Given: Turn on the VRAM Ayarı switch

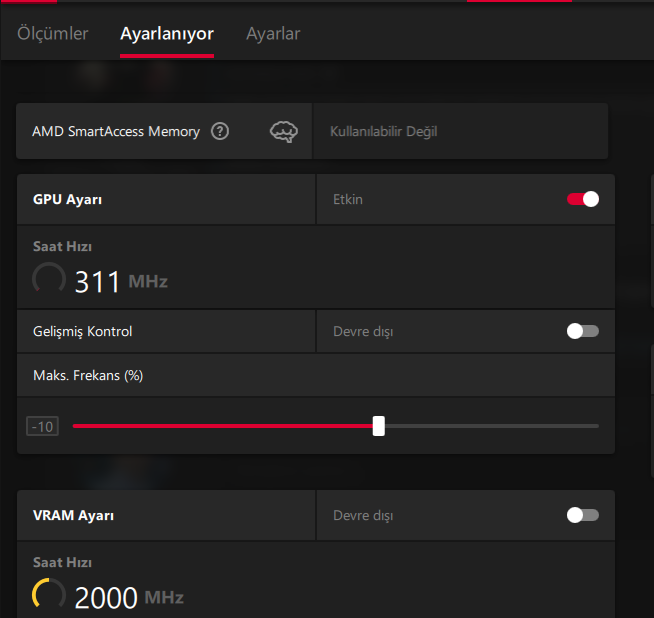Looking at the screenshot, I should 583,515.
